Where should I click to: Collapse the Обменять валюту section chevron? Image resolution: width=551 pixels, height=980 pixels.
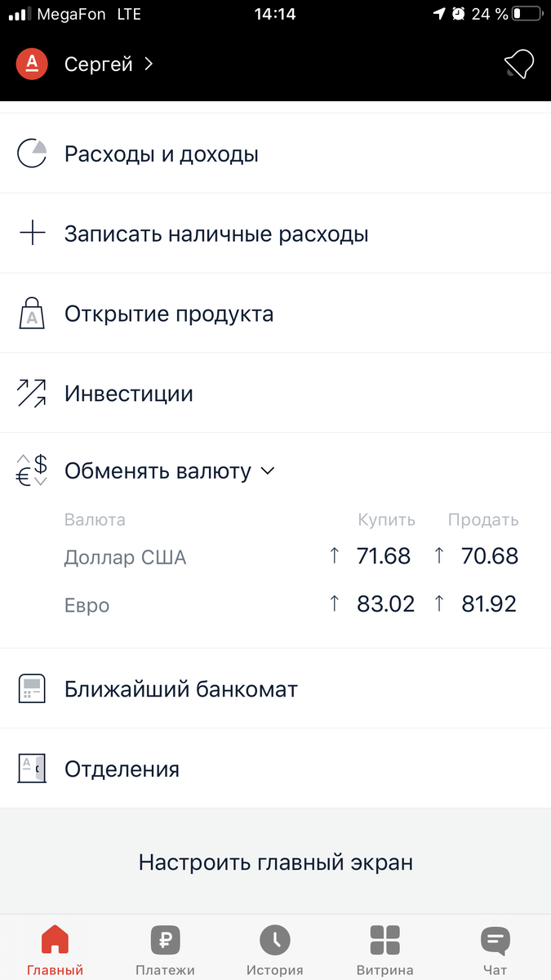click(267, 471)
